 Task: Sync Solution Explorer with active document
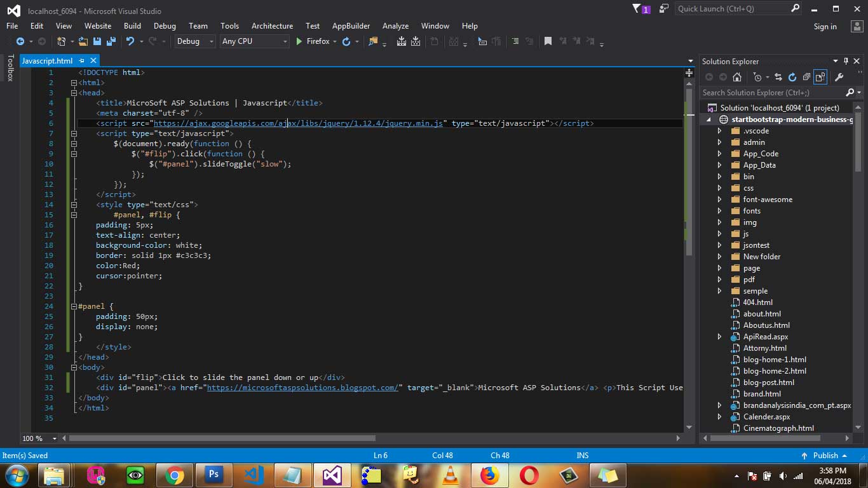coord(778,77)
